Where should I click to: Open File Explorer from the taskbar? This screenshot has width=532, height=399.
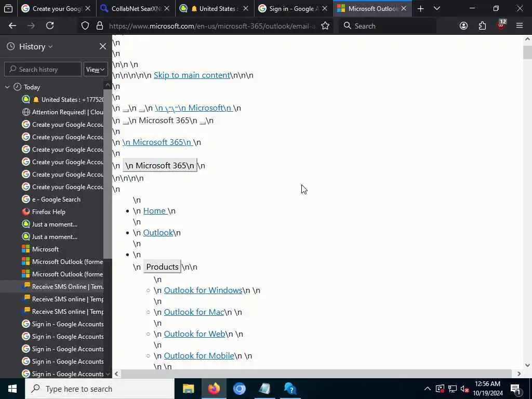tap(188, 389)
